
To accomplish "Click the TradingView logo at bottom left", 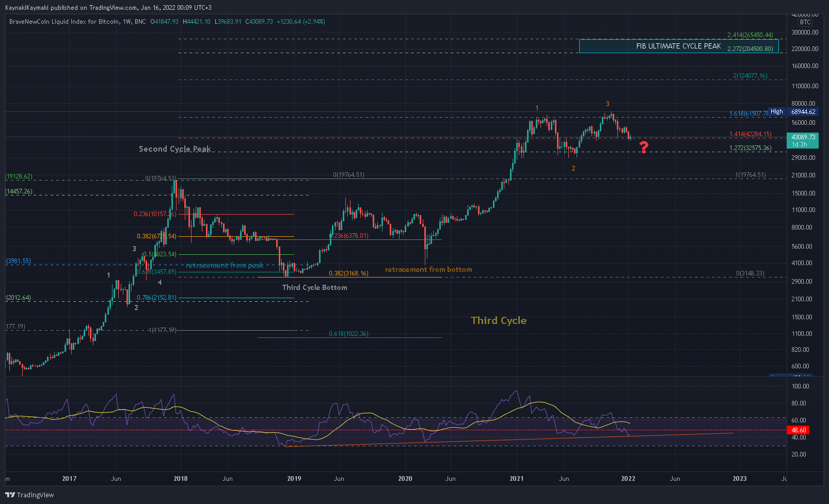I will click(29, 495).
